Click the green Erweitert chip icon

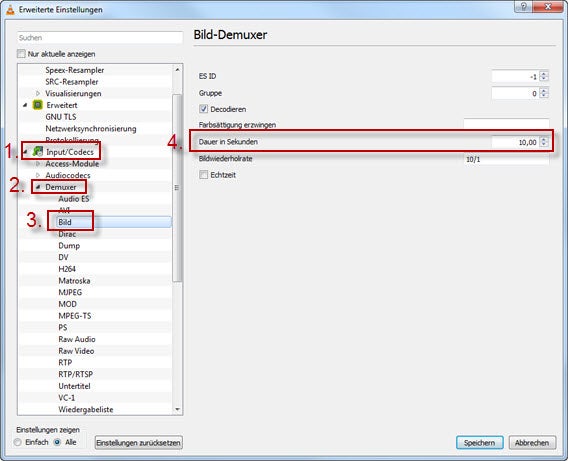click(x=37, y=105)
